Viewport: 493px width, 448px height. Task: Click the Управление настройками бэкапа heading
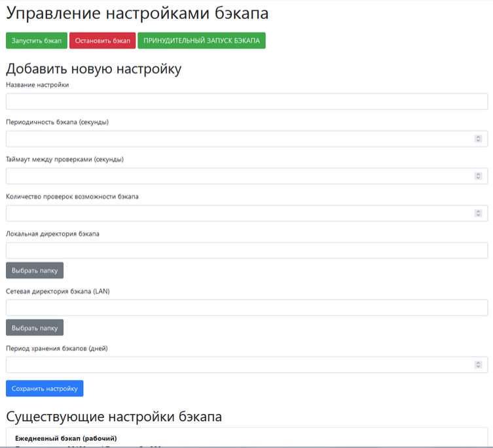pyautogui.click(x=137, y=14)
